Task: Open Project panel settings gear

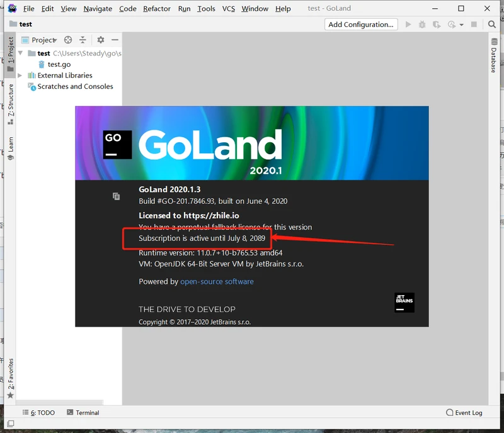Action: pos(100,40)
